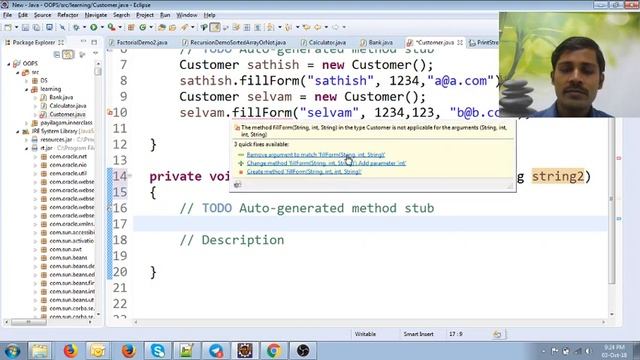This screenshot has height=360, width=640.
Task: Open the Debug dropdown arrow
Action: click(84, 27)
